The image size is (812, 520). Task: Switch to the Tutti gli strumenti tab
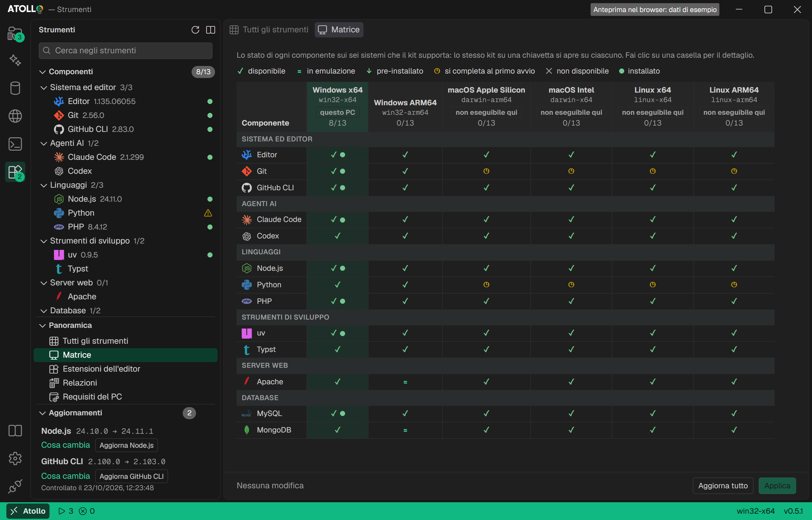(269, 30)
